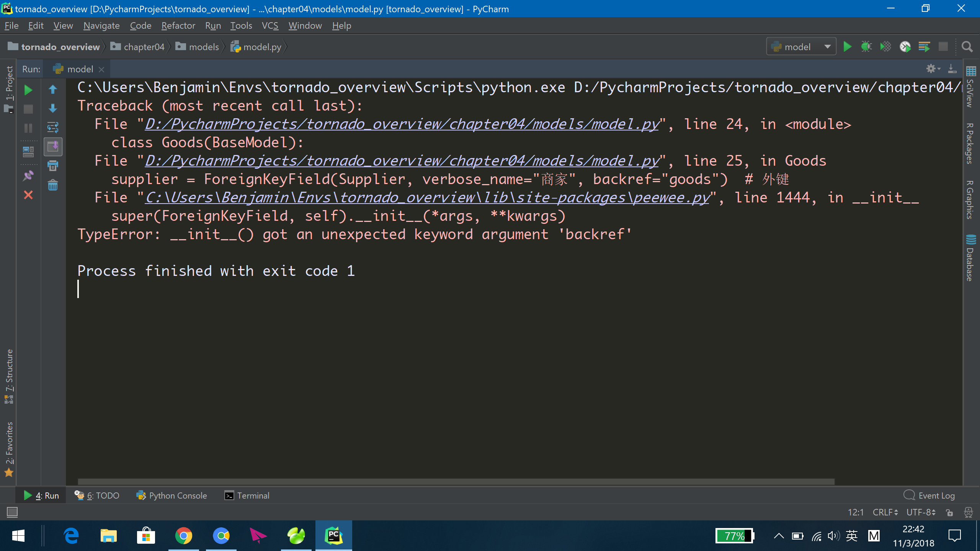This screenshot has width=980, height=551.
Task: Open the model run configuration dropdown
Action: 801,47
